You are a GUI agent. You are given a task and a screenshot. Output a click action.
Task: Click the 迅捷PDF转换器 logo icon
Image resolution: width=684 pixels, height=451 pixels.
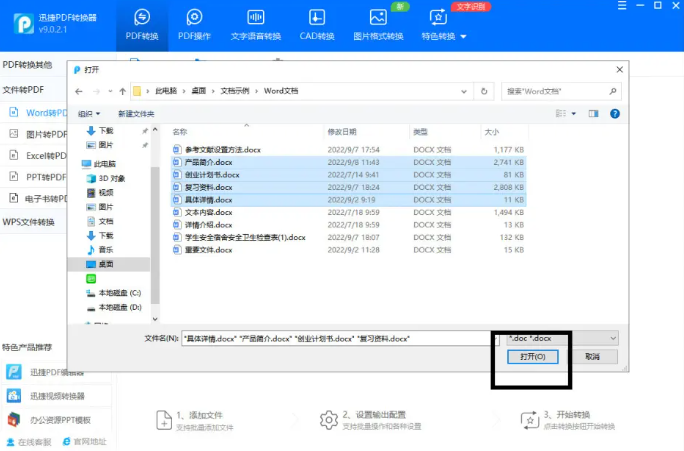point(23,24)
